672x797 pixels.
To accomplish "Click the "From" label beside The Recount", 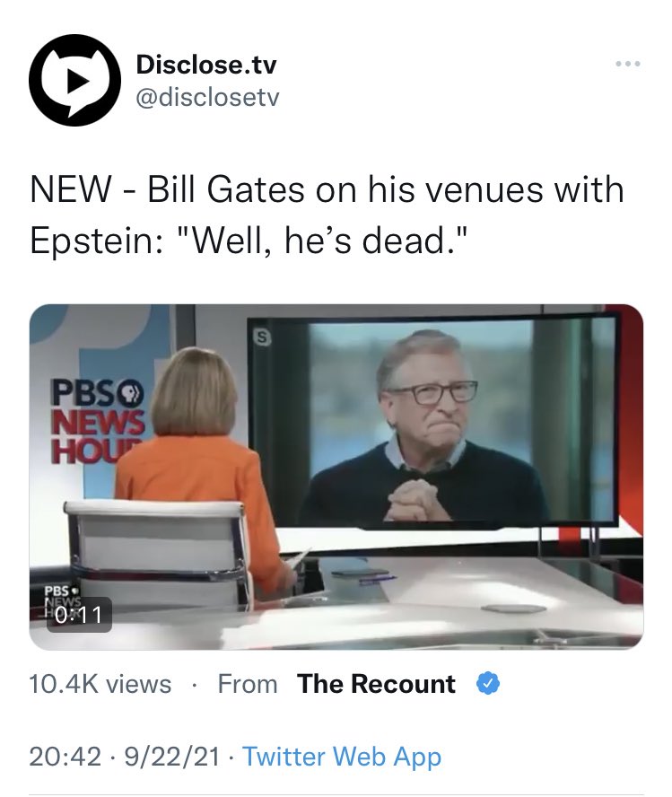I will 248,684.
